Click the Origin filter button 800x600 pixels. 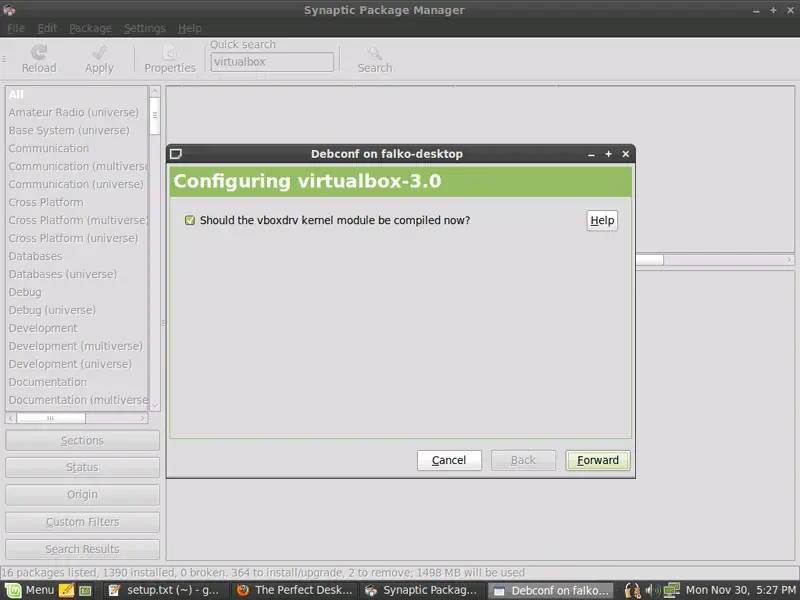coord(82,495)
